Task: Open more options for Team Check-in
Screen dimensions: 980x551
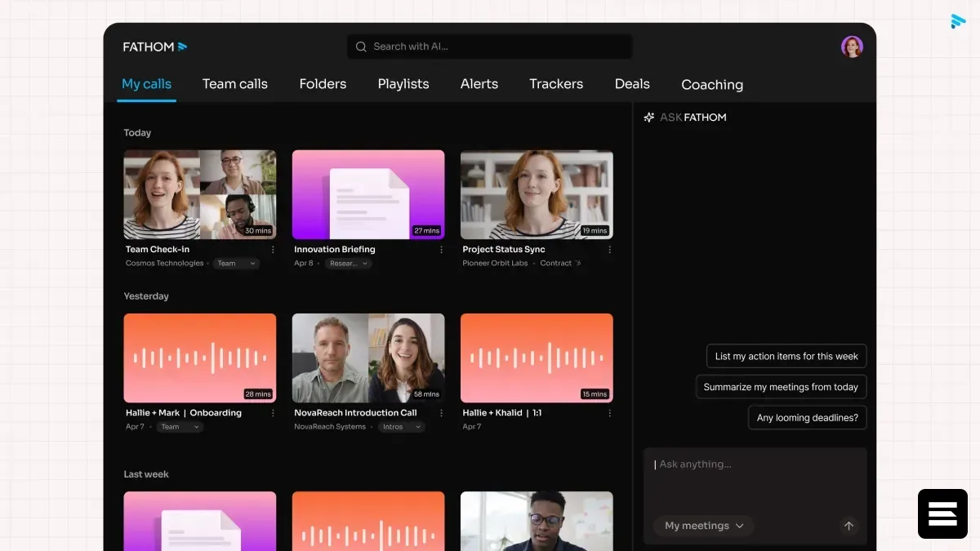Action: click(273, 250)
